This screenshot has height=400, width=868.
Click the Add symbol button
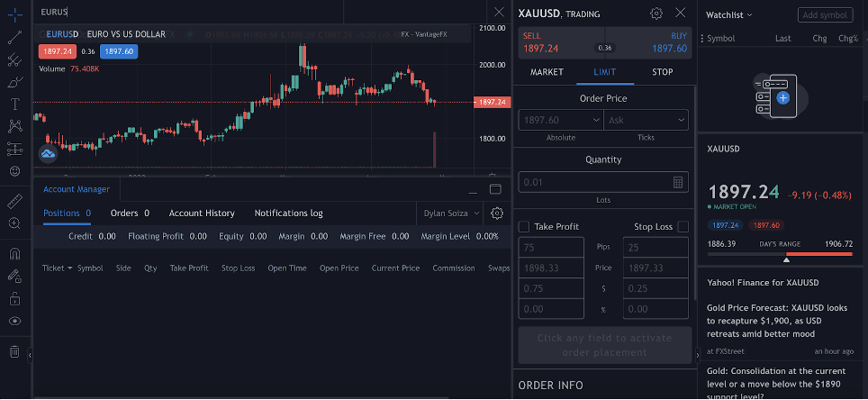point(826,15)
